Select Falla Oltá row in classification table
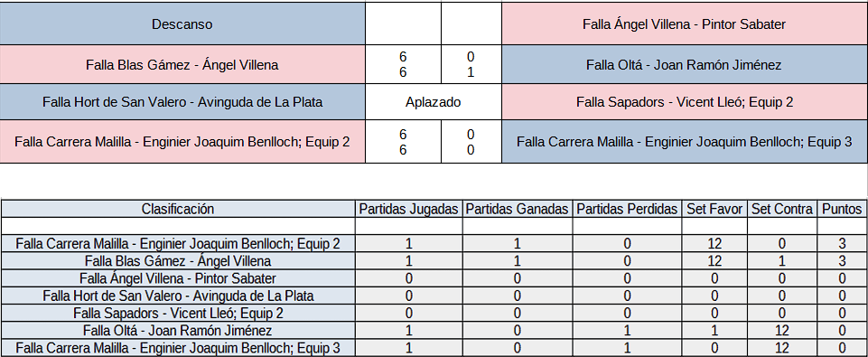This screenshot has width=868, height=357. point(434,331)
